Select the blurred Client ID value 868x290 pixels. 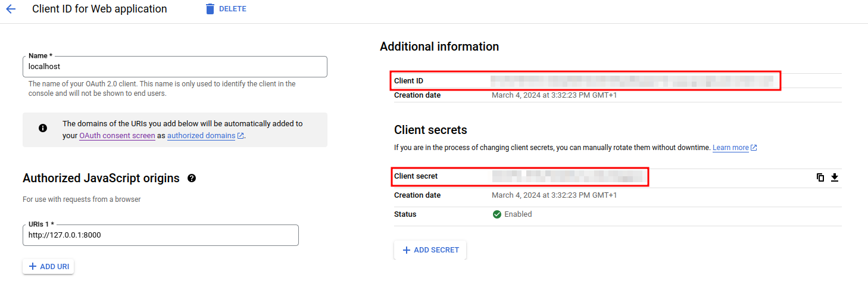pos(631,80)
